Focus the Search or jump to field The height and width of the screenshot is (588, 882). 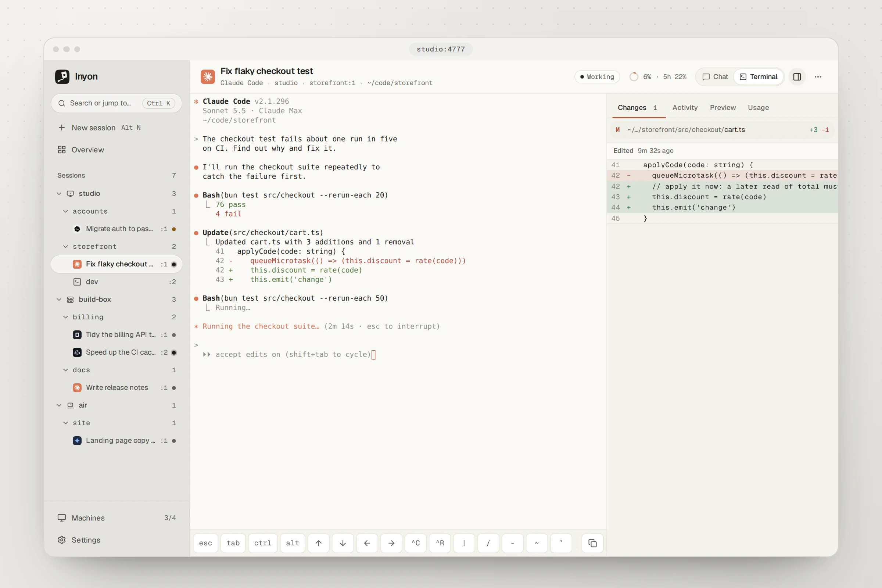(116, 103)
